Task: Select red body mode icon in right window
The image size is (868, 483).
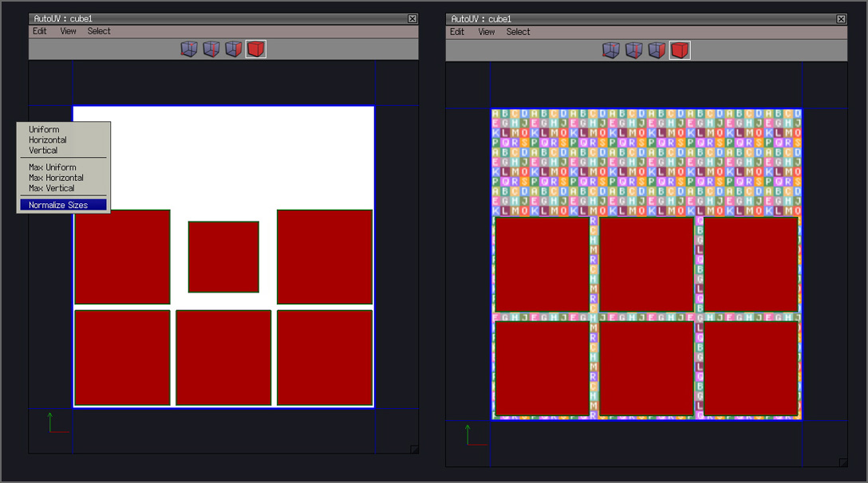Action: click(680, 50)
